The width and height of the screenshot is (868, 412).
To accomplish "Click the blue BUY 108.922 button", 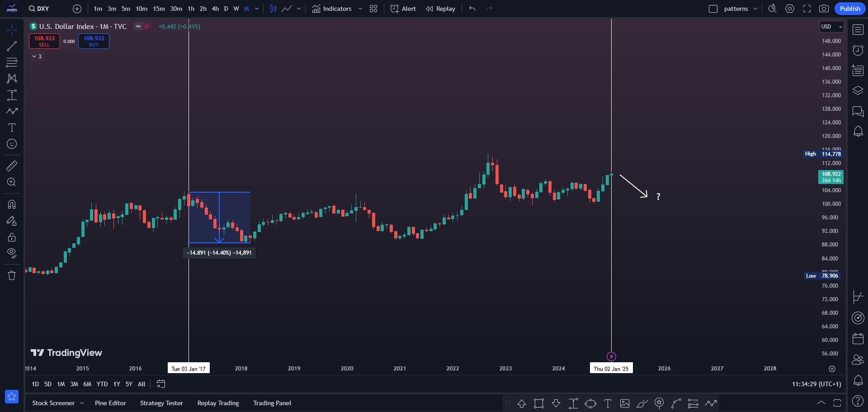I will click(94, 41).
